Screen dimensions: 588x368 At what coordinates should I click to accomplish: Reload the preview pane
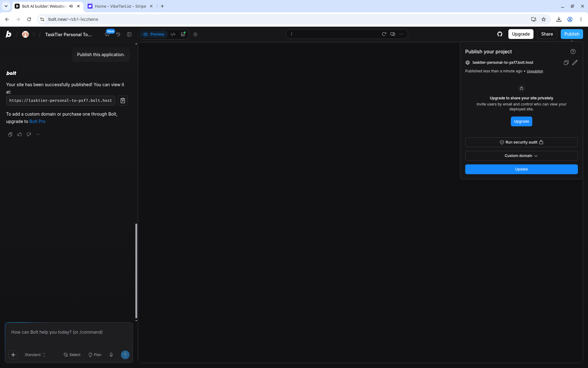[x=384, y=34]
